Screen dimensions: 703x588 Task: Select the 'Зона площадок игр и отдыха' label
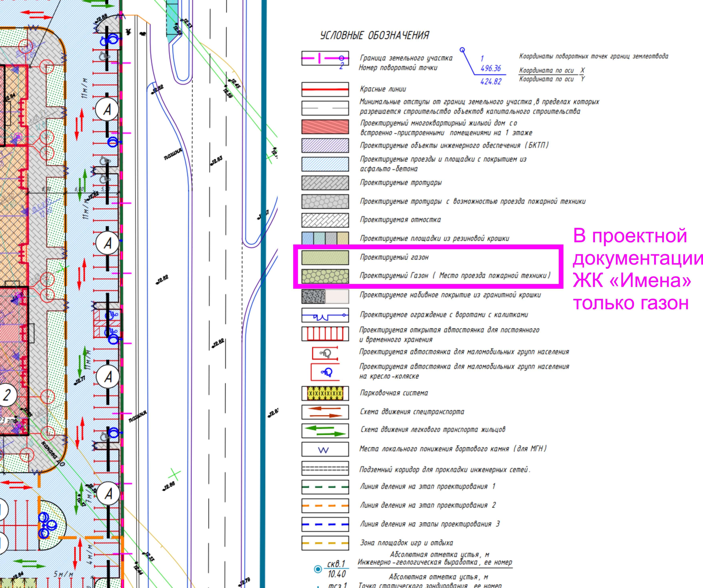406,543
